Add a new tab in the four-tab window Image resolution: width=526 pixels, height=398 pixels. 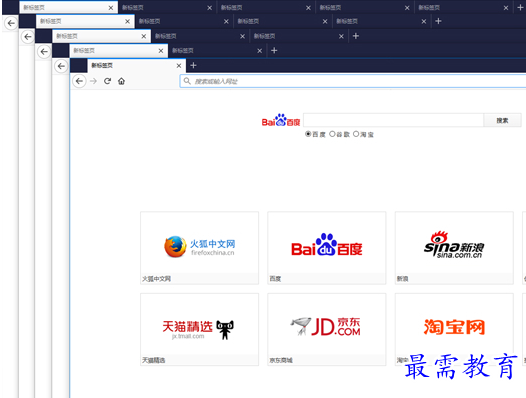(438, 21)
